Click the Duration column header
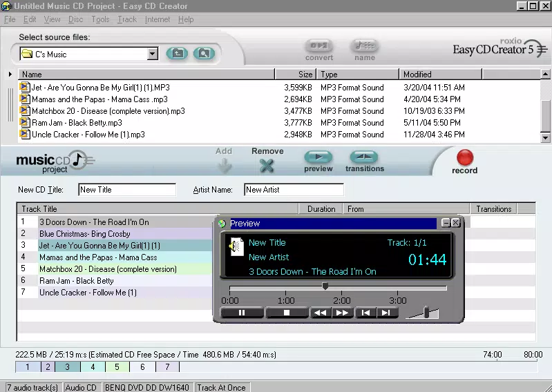The height and width of the screenshot is (392, 552). click(321, 209)
